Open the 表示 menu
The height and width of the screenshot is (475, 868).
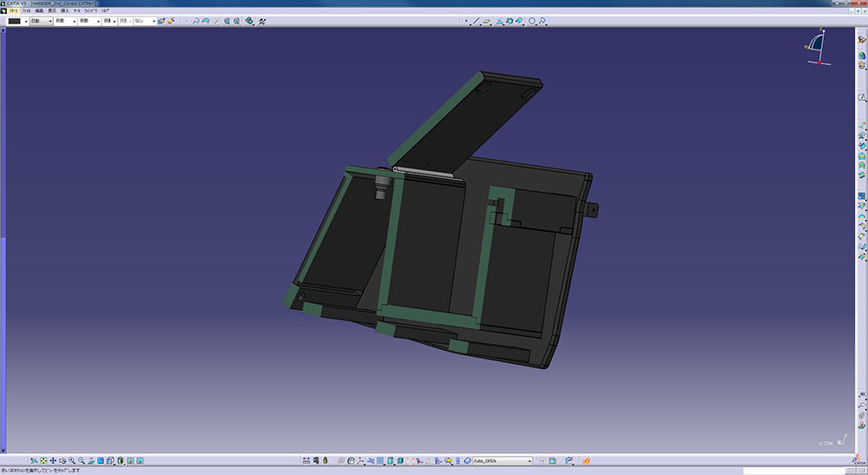[52, 10]
